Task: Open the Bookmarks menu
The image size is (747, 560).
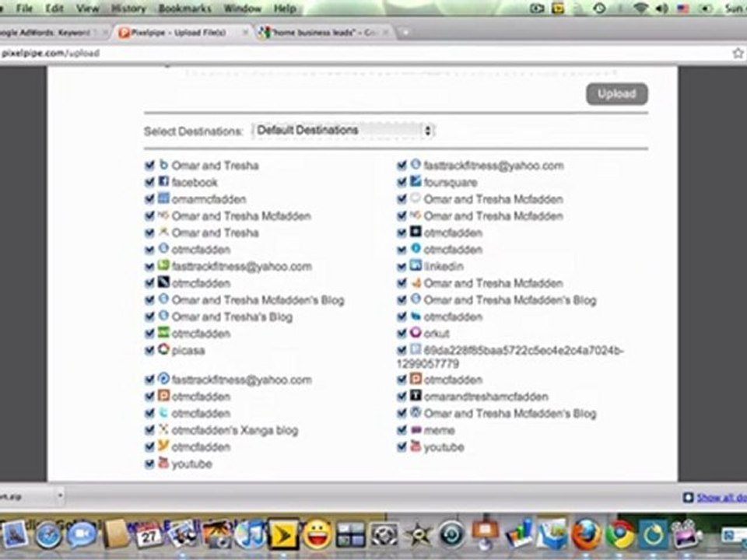Action: (185, 8)
